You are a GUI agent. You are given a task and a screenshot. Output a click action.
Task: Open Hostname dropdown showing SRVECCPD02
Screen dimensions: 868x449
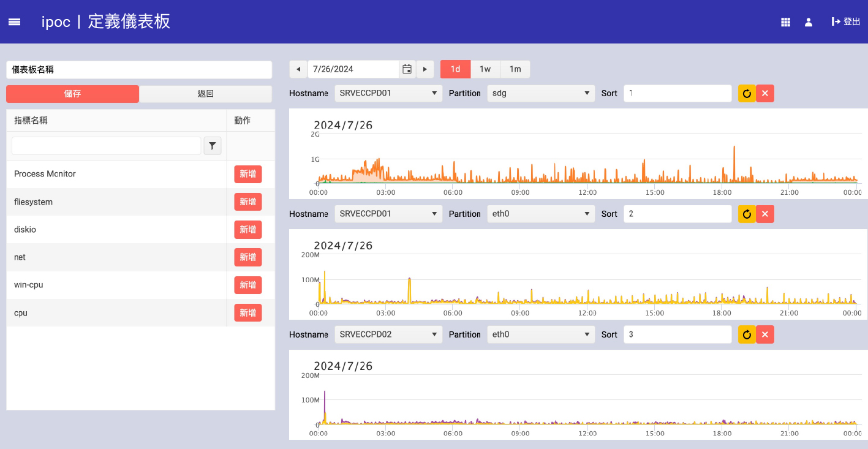(388, 334)
